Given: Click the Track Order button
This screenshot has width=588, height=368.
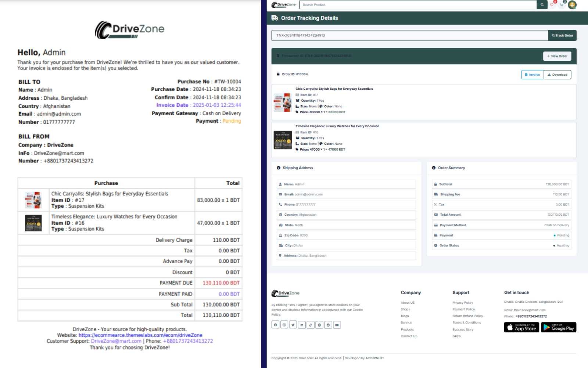Looking at the screenshot, I should [x=562, y=35].
